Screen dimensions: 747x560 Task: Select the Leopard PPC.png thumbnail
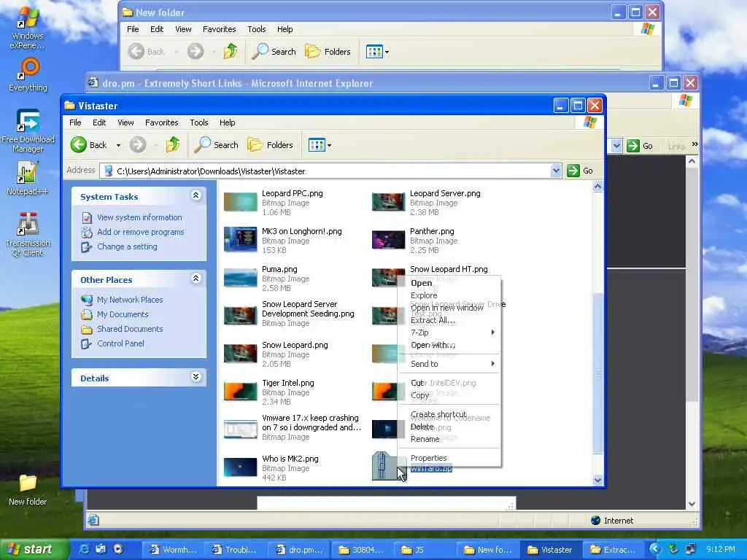(241, 201)
